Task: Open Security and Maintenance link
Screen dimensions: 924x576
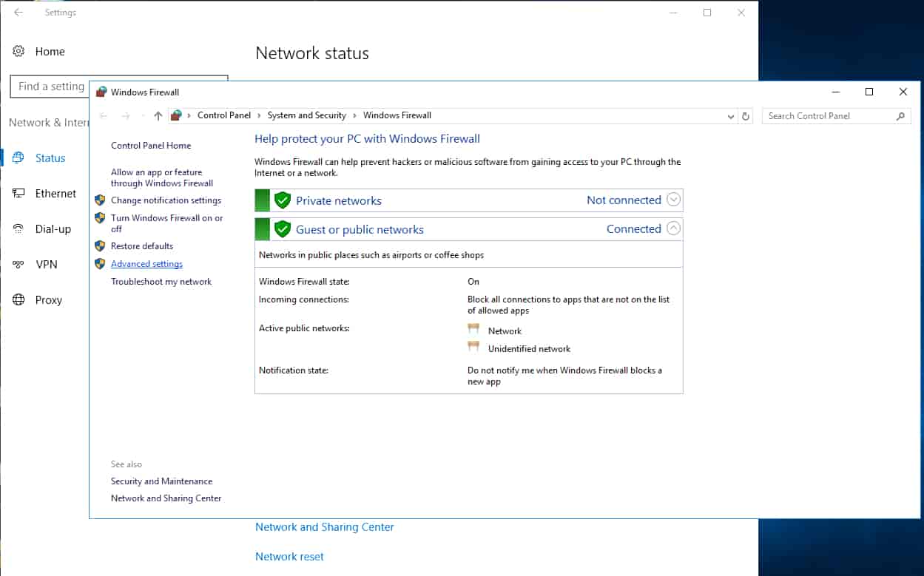Action: click(x=161, y=481)
